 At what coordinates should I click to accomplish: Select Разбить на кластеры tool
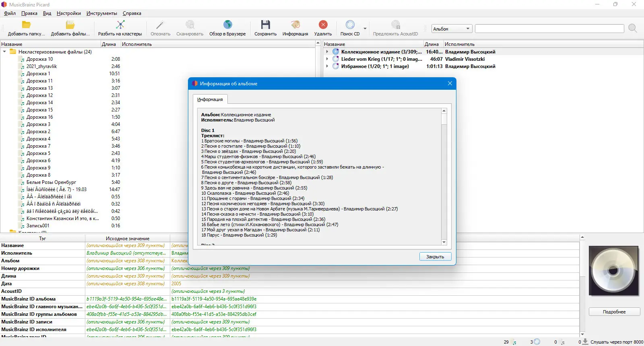(x=120, y=25)
